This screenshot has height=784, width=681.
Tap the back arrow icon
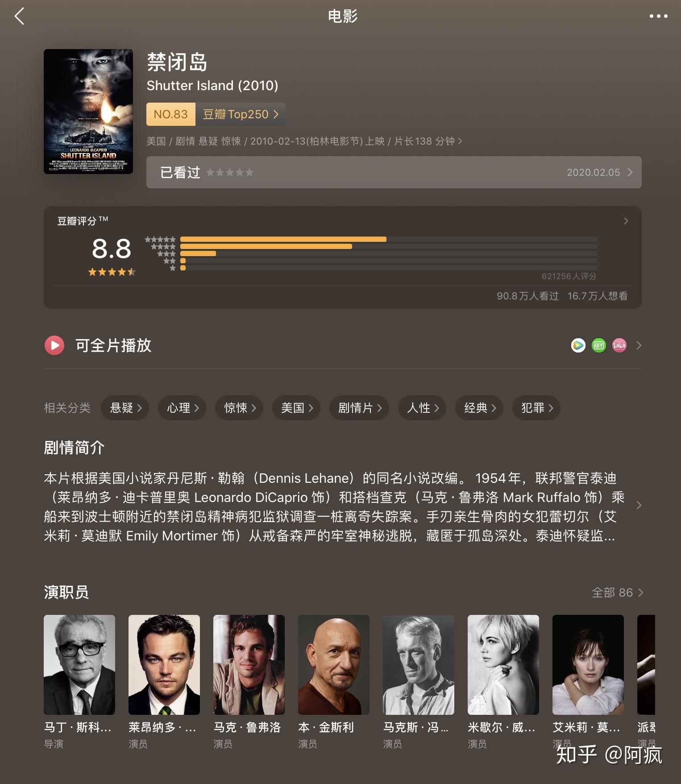pos(19,17)
